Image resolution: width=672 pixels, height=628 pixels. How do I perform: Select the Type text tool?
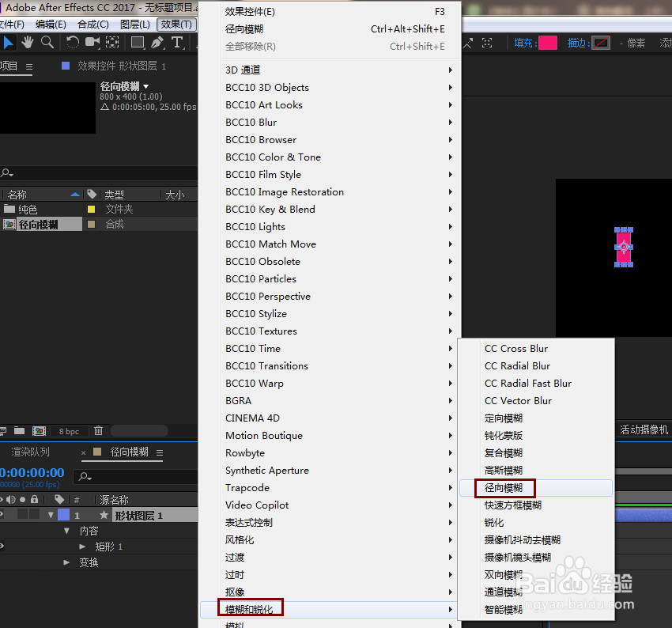tap(177, 43)
